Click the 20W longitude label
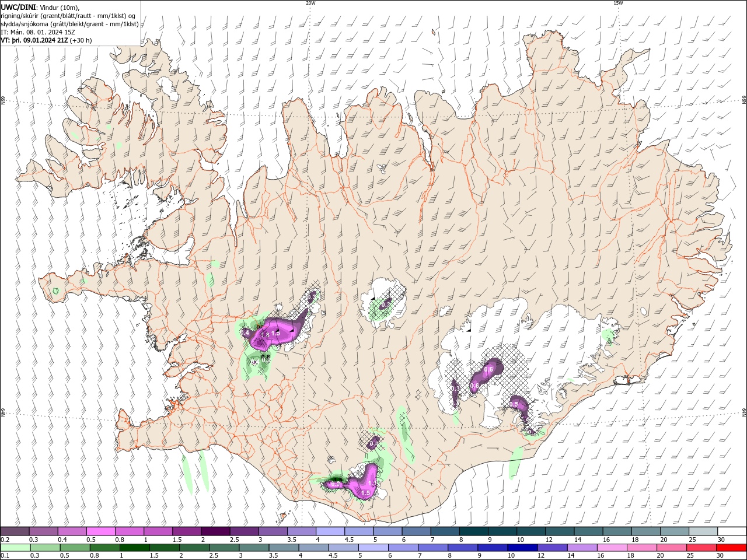The height and width of the screenshot is (560, 747). (310, 3)
